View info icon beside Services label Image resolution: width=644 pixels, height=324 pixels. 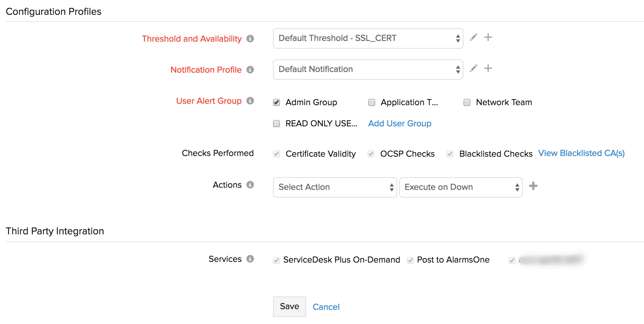tap(250, 259)
